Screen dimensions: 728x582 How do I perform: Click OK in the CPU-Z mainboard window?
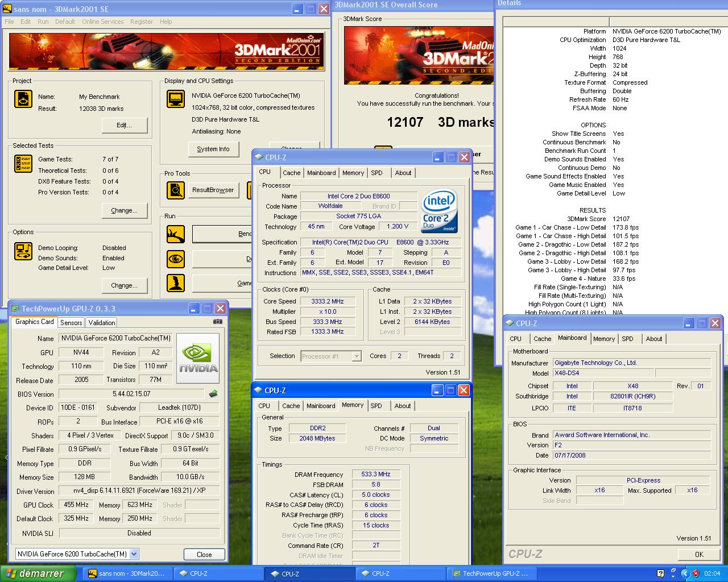coord(699,554)
